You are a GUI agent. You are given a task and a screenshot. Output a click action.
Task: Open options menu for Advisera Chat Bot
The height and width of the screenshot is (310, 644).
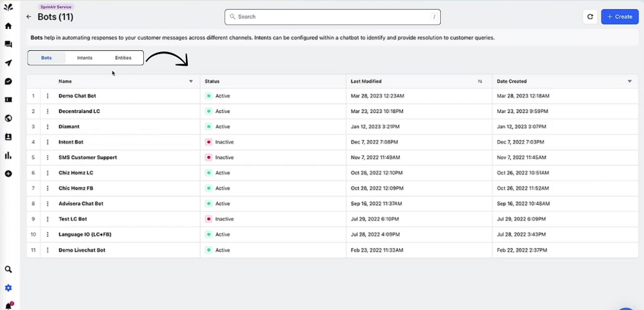48,204
